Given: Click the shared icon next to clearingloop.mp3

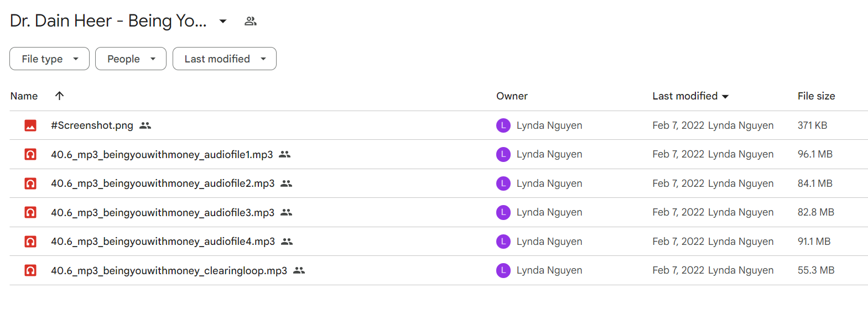Looking at the screenshot, I should click(x=299, y=270).
